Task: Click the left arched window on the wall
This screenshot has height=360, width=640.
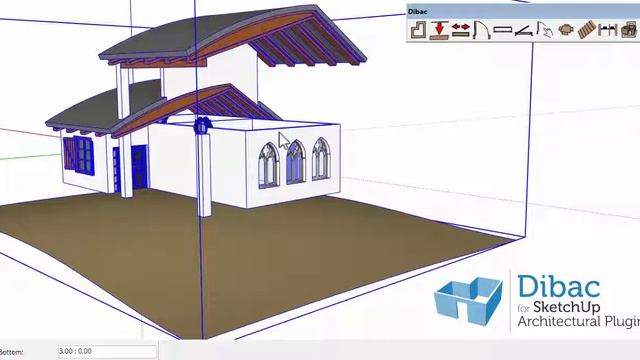Action: tap(269, 165)
